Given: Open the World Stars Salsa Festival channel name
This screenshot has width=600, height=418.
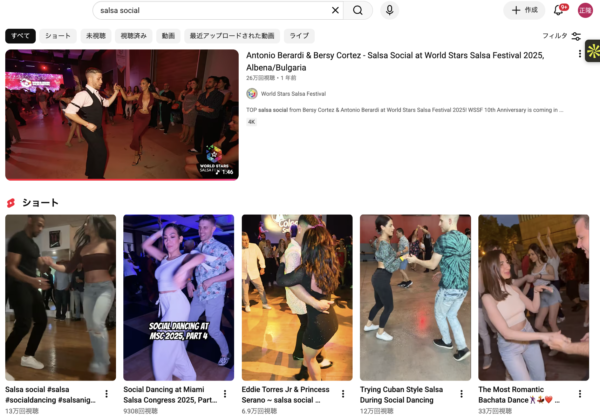Looking at the screenshot, I should pyautogui.click(x=293, y=94).
